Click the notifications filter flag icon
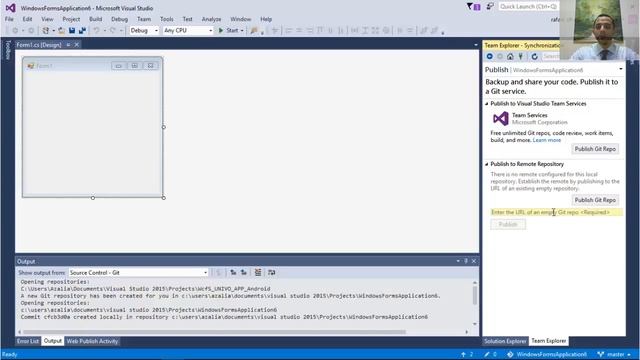Screen dimensions: 640x360 pos(473,7)
